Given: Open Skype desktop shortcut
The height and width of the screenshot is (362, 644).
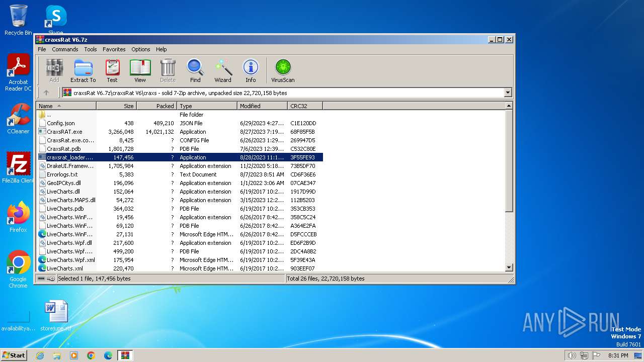Looking at the screenshot, I should pyautogui.click(x=56, y=20).
